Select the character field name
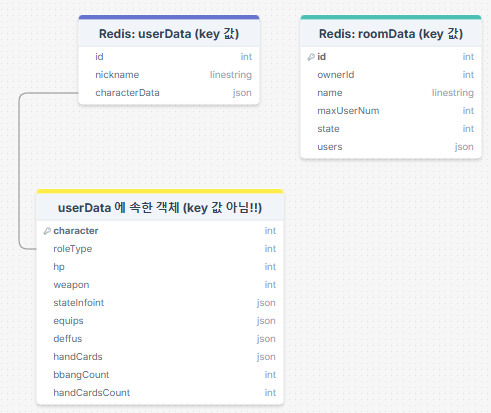The image size is (491, 413). click(x=76, y=231)
